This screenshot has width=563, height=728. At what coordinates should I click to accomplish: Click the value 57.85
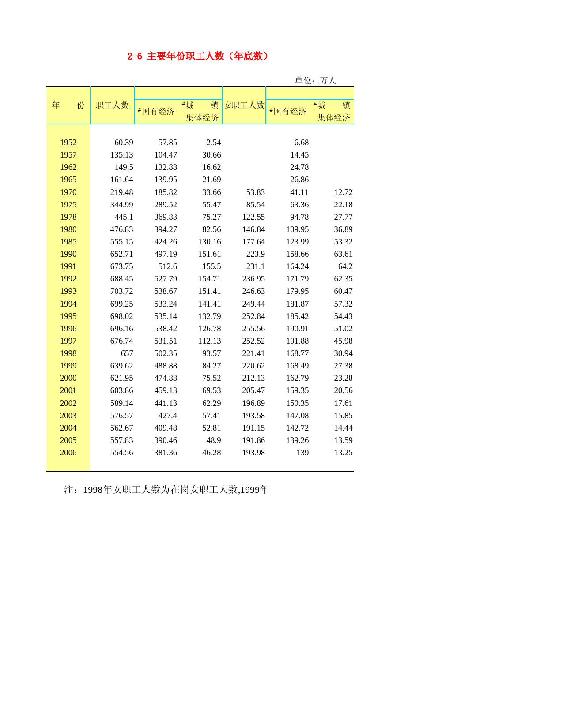point(168,143)
